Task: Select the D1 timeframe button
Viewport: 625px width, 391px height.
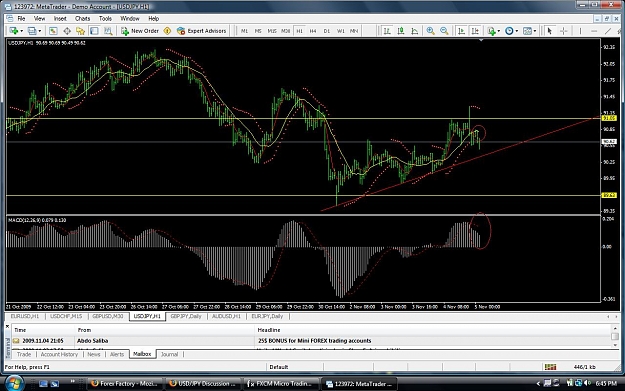Action: coord(327,31)
